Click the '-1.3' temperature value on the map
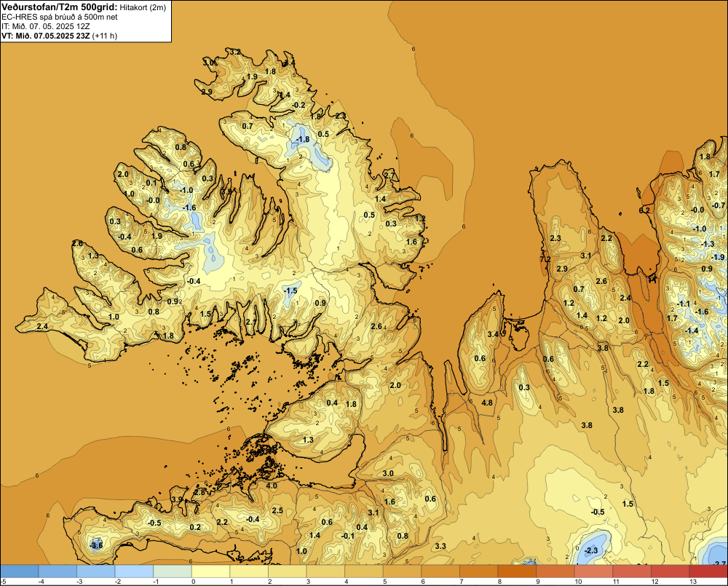Image resolution: width=728 pixels, height=586 pixels. click(708, 245)
